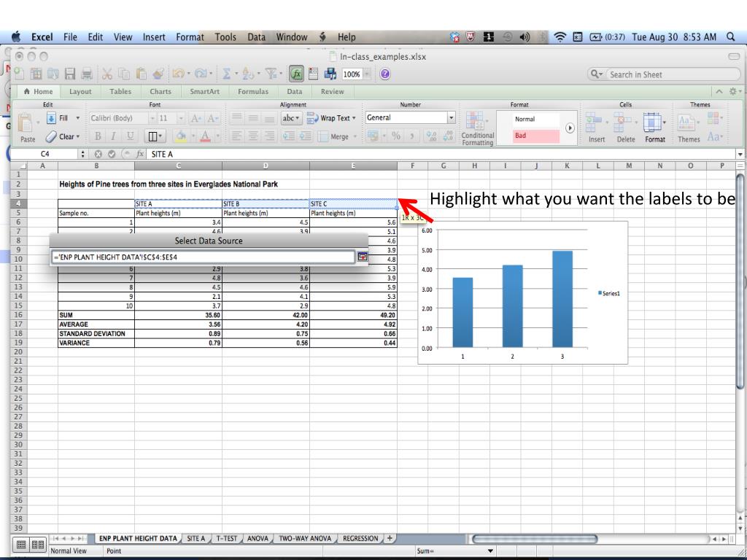Click the Insert cells icon

point(593,122)
